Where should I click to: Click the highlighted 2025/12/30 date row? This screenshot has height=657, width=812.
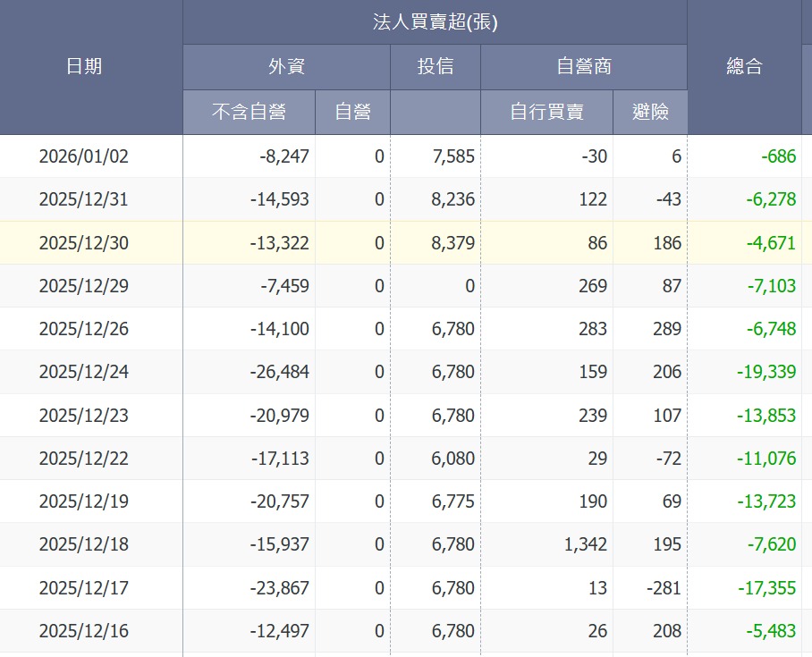84,243
